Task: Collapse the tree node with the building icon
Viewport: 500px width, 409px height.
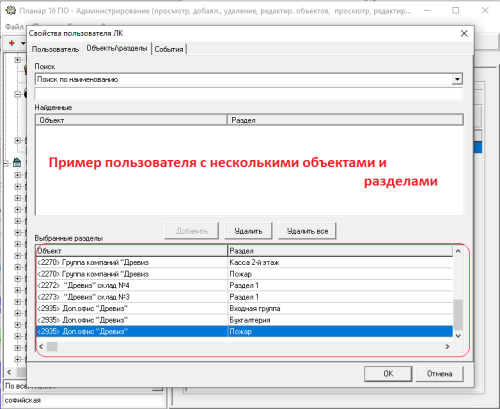Action: (6, 163)
